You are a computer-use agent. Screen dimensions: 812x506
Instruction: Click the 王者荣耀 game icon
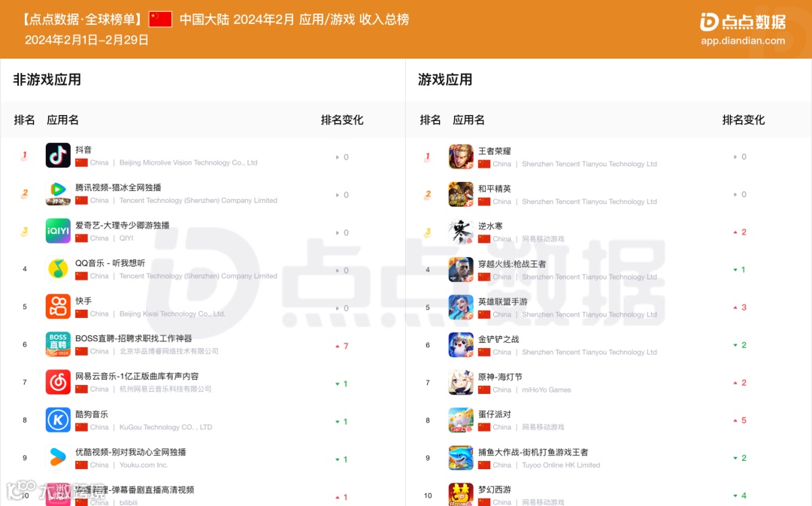point(461,157)
